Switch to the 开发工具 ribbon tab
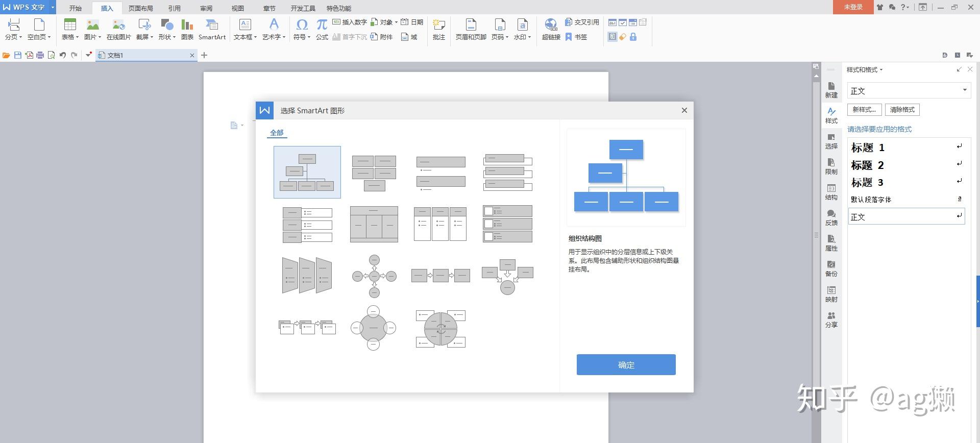Screen dimensions: 980x443 pyautogui.click(x=303, y=8)
